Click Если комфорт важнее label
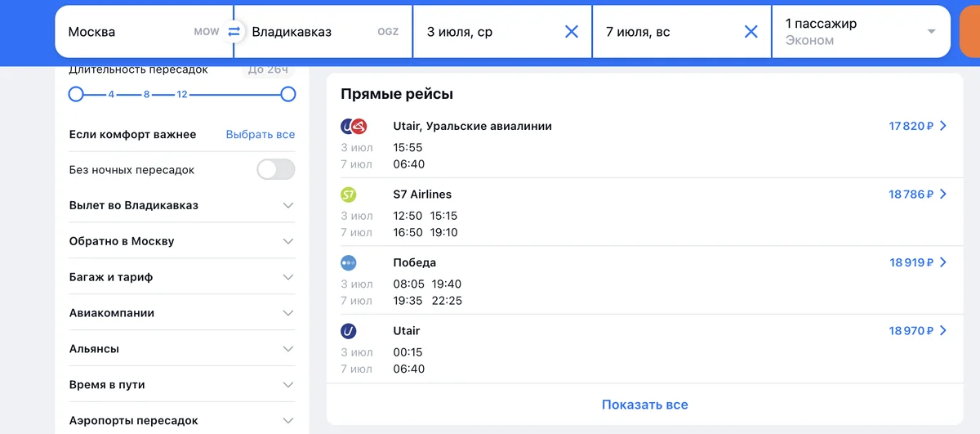 point(132,134)
